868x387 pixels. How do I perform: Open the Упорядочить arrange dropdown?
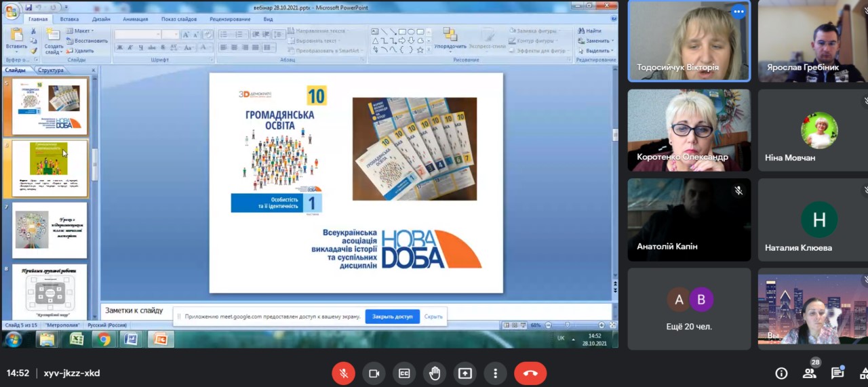pyautogui.click(x=450, y=39)
